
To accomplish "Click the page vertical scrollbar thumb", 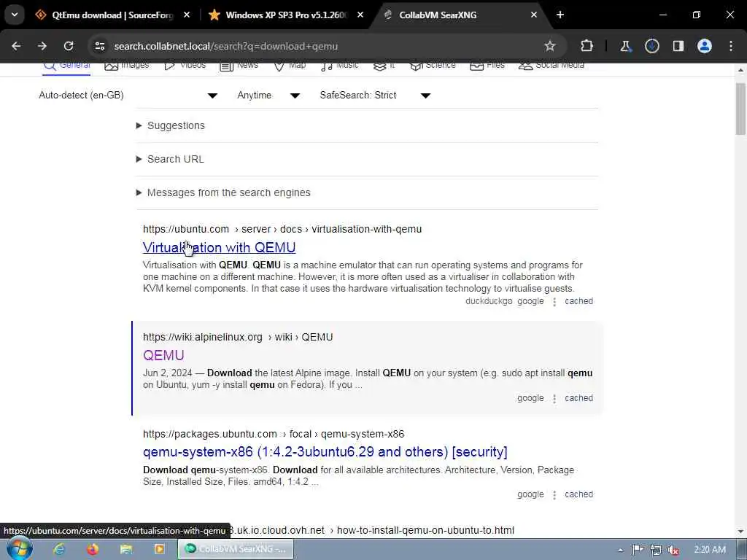I will click(x=740, y=109).
